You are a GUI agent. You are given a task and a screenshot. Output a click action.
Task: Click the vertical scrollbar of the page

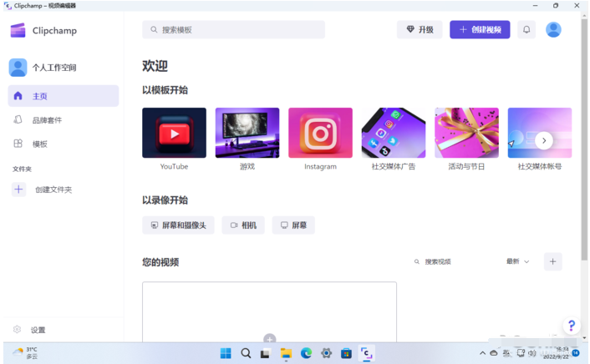[584, 139]
